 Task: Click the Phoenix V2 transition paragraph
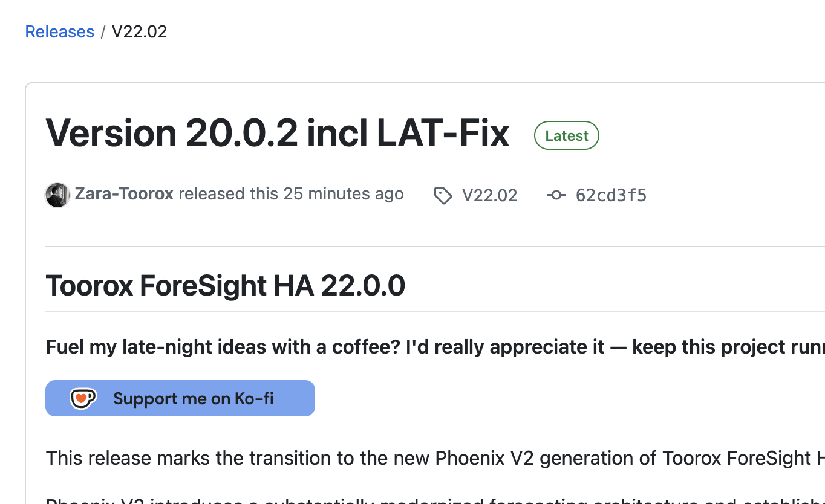click(x=435, y=458)
